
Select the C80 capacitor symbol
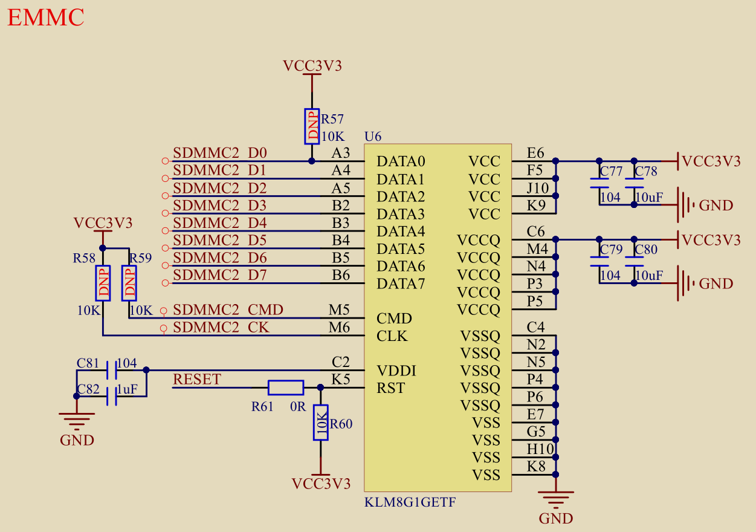[x=634, y=261]
